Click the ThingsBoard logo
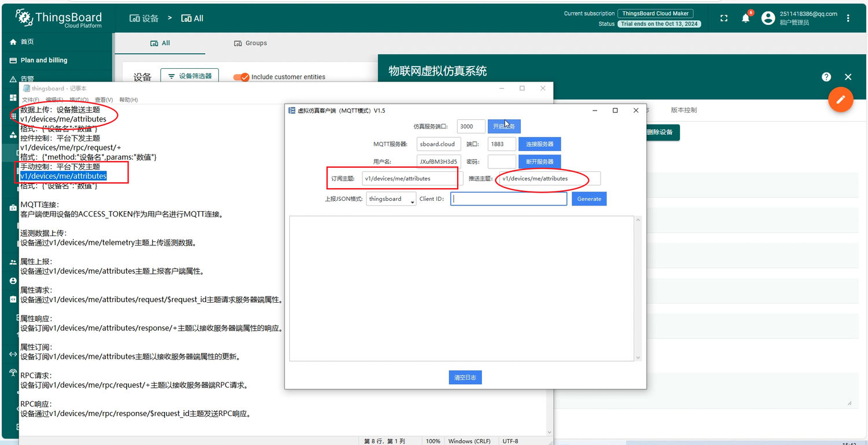Viewport: 868px width, 445px height. click(58, 19)
